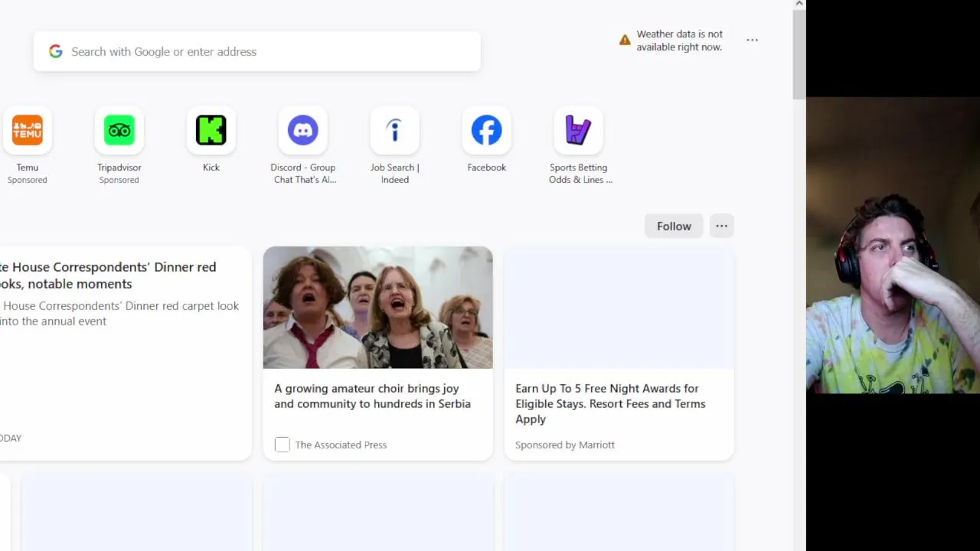Open the Correspondents' Dinner red carpet headline
Image resolution: width=980 pixels, height=551 pixels.
tap(108, 275)
